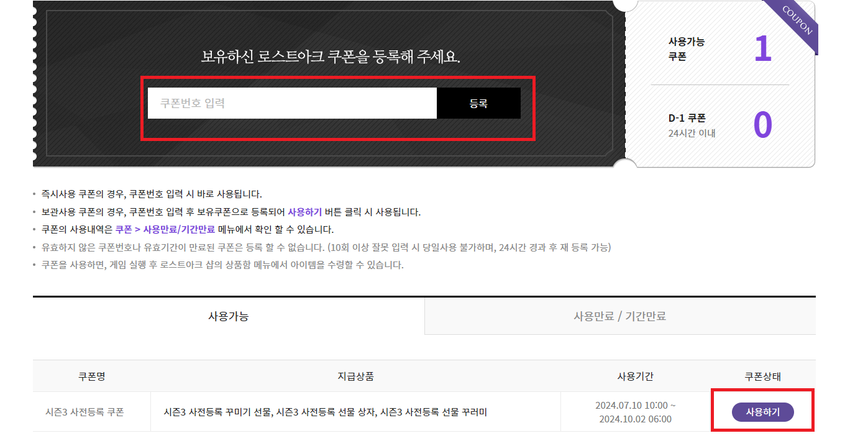Viewport: 868px width, 446px height.
Task: Click the purple 사용하기 button
Action: pos(762,412)
